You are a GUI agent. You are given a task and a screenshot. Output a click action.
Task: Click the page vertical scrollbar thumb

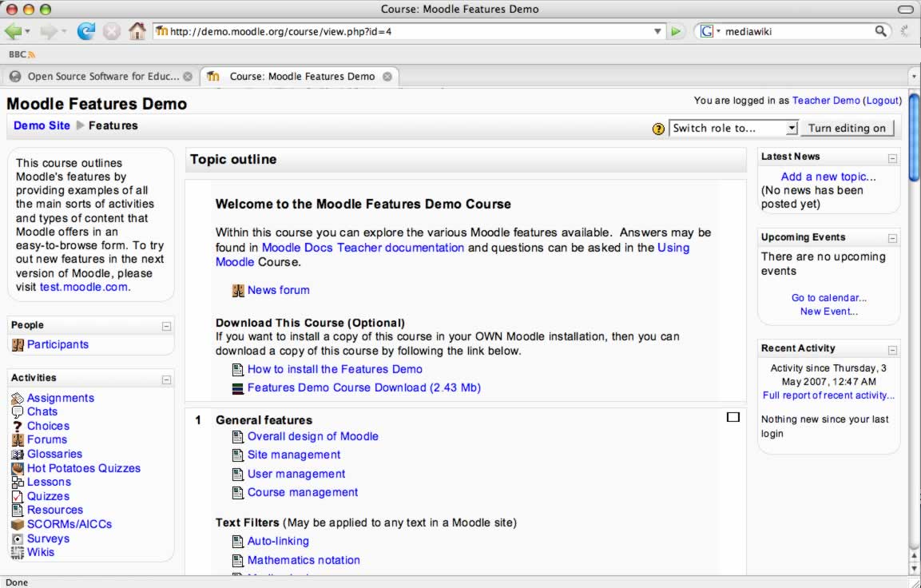coord(914,137)
